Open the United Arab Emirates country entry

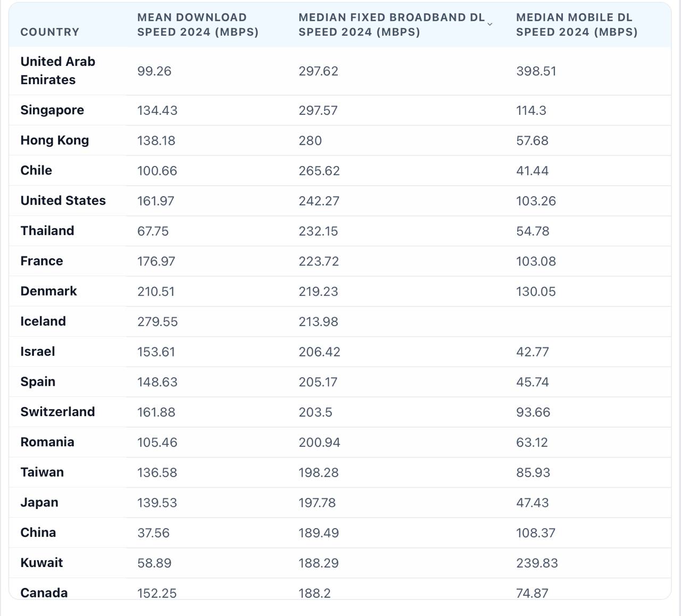[x=57, y=71]
